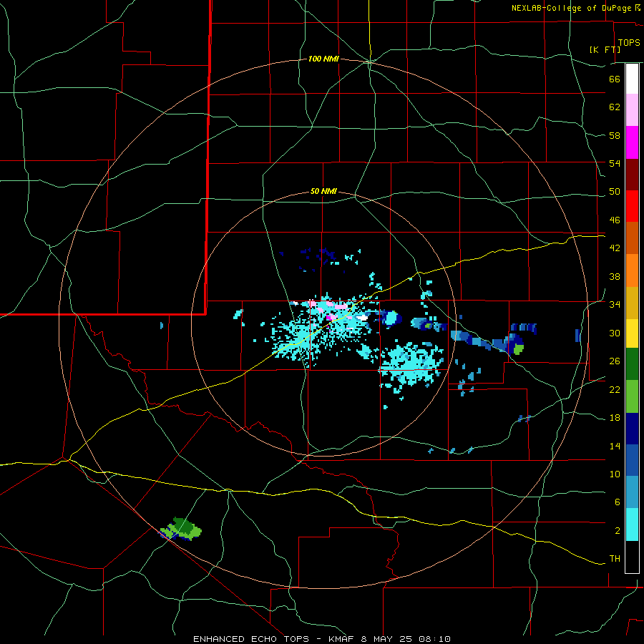
Task: Click the light green legend swatch
Action: [x=632, y=396]
